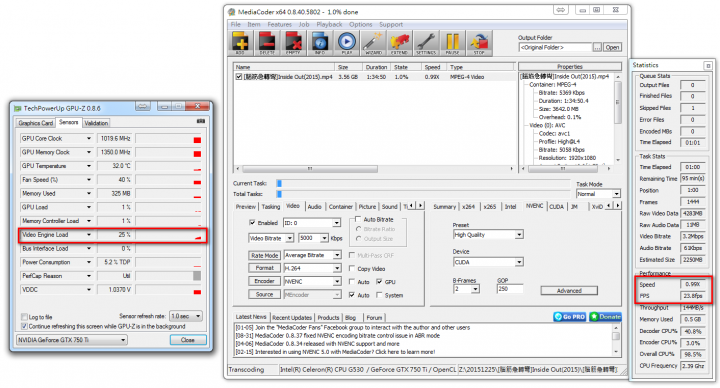Screen dimensions: 720x388
Task: Click the Donate button
Action: [x=605, y=316]
